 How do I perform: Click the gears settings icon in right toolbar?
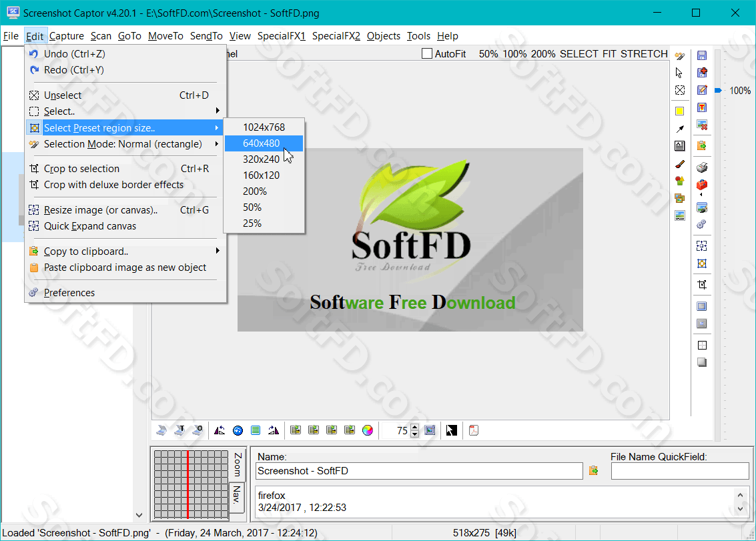(701, 224)
